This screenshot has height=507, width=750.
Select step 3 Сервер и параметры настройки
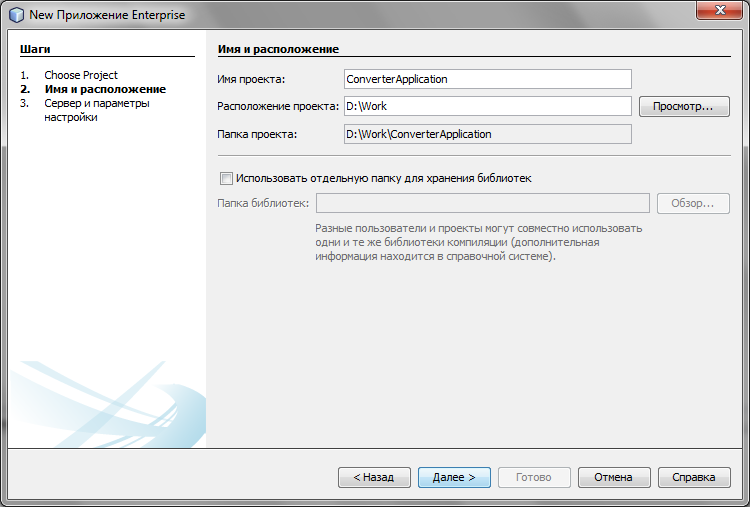pos(97,110)
